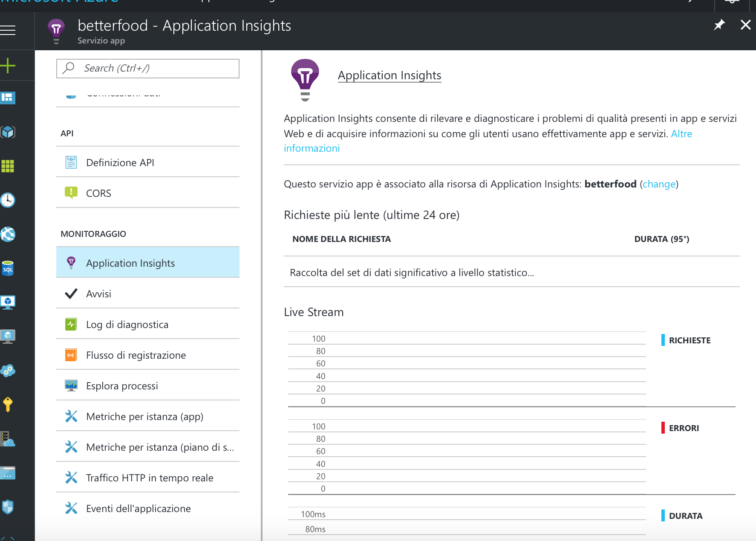
Task: Click the Definizione API document icon
Action: pos(71,162)
